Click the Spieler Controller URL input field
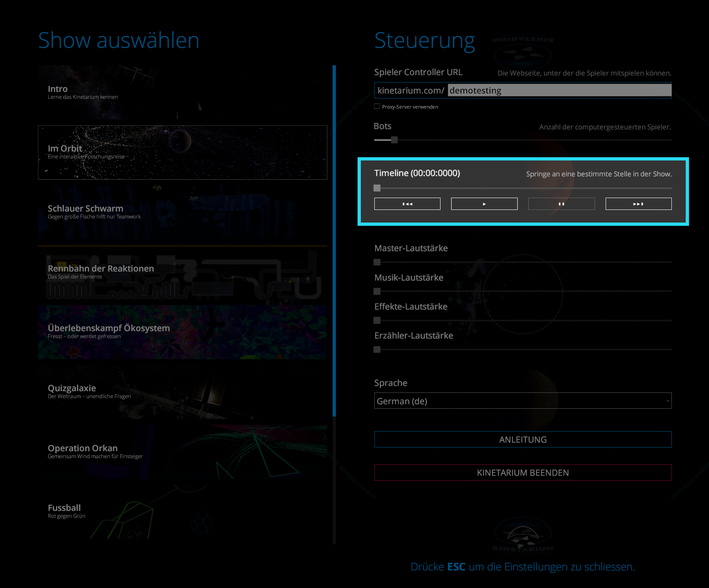 tap(559, 90)
